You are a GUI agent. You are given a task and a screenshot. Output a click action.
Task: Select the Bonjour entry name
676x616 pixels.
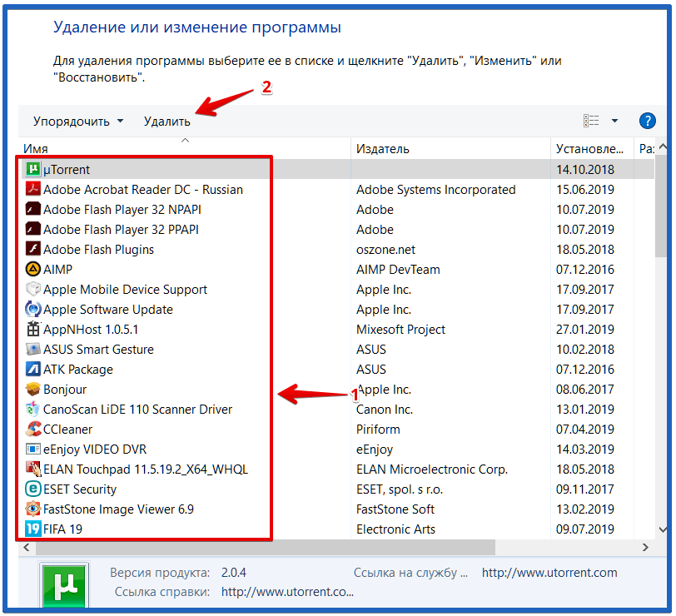pos(65,390)
